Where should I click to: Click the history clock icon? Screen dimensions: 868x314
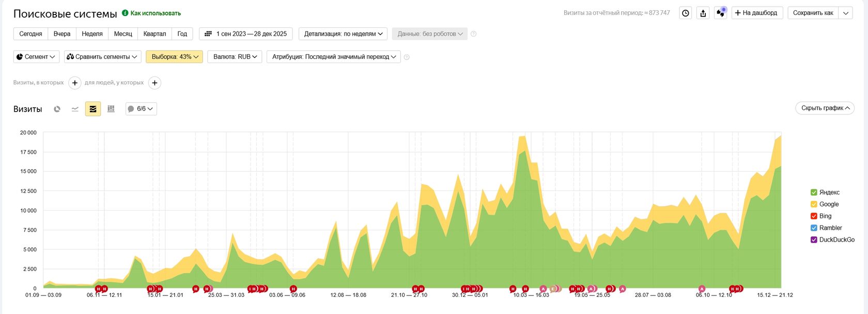coord(686,13)
